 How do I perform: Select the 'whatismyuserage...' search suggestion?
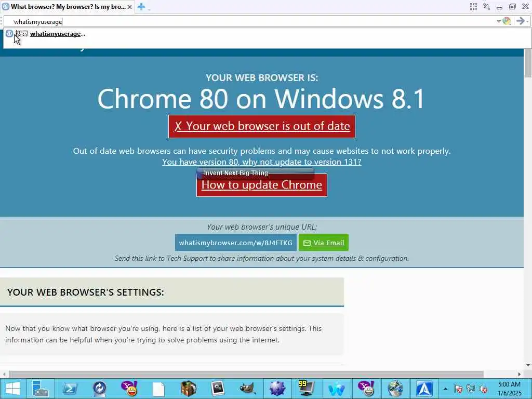50,34
